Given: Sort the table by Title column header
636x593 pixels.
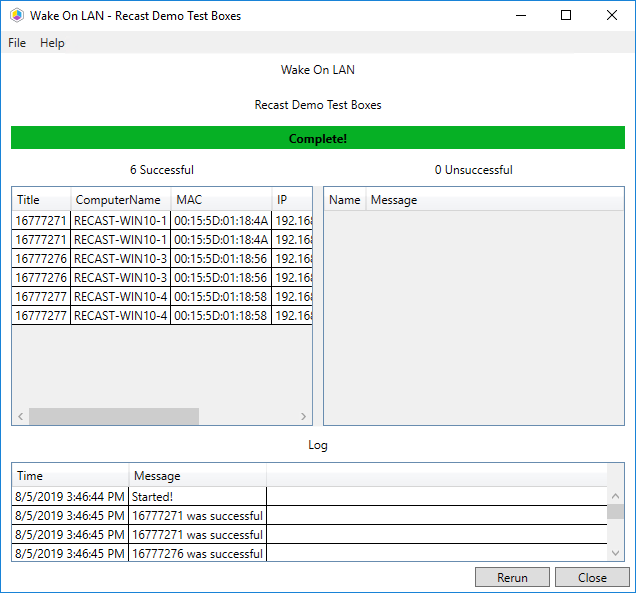Looking at the screenshot, I should (x=41, y=200).
